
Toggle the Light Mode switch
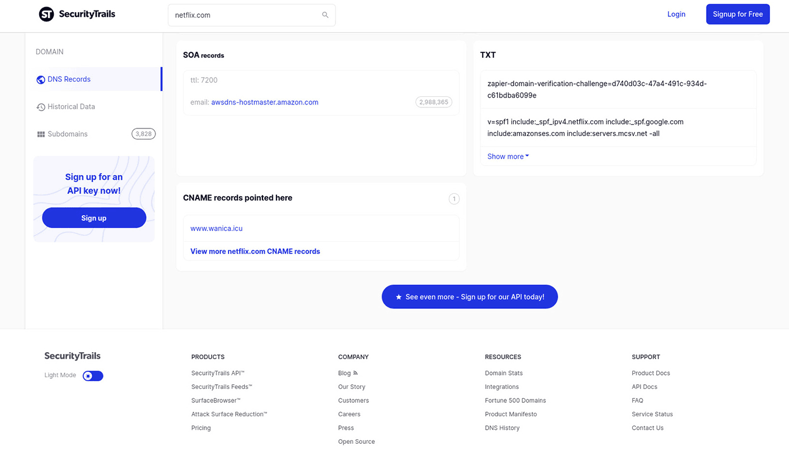pyautogui.click(x=93, y=376)
